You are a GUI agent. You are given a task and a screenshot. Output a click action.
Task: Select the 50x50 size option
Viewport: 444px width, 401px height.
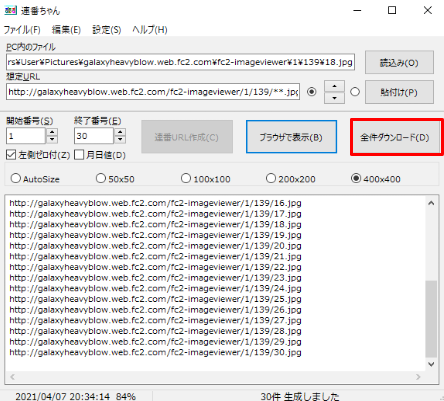coord(101,178)
